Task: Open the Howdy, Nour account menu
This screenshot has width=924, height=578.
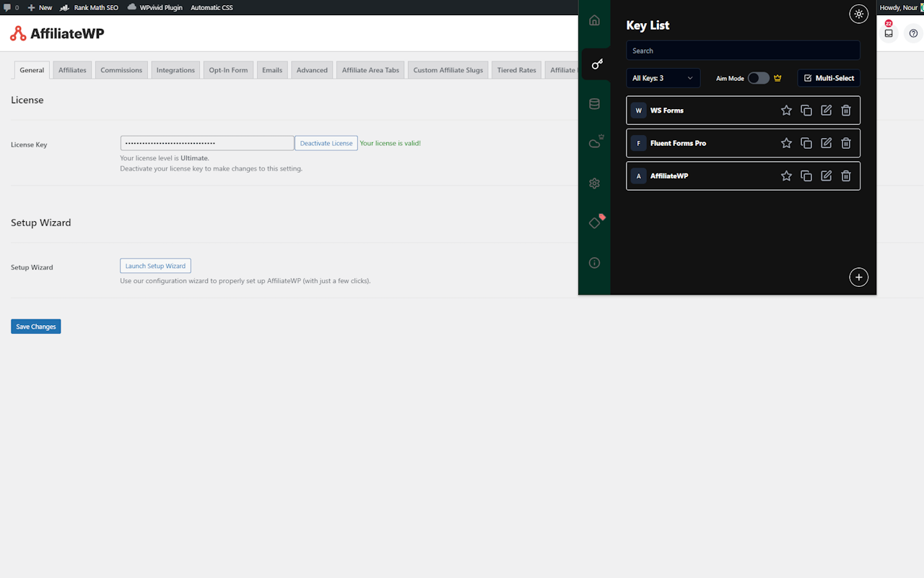Action: (901, 7)
